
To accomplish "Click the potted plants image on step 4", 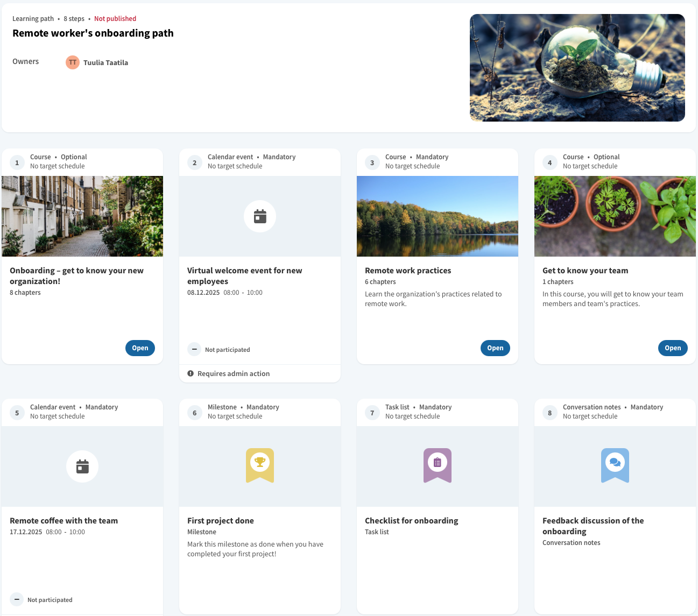I will coord(615,216).
